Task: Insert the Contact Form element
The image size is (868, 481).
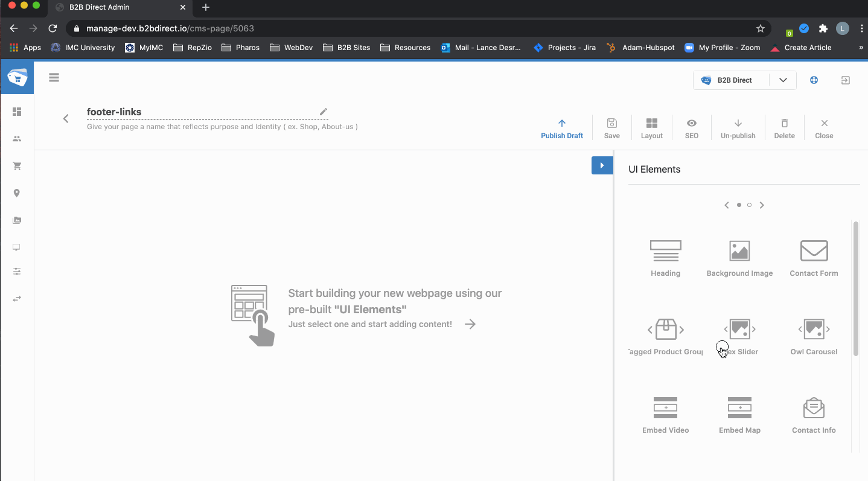Action: [814, 258]
